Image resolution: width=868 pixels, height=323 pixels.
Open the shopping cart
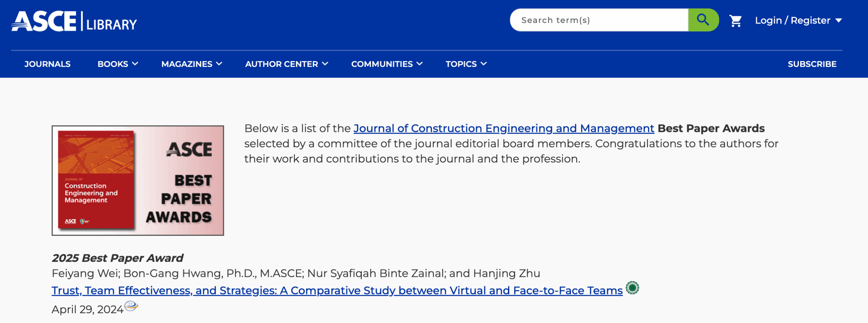735,21
